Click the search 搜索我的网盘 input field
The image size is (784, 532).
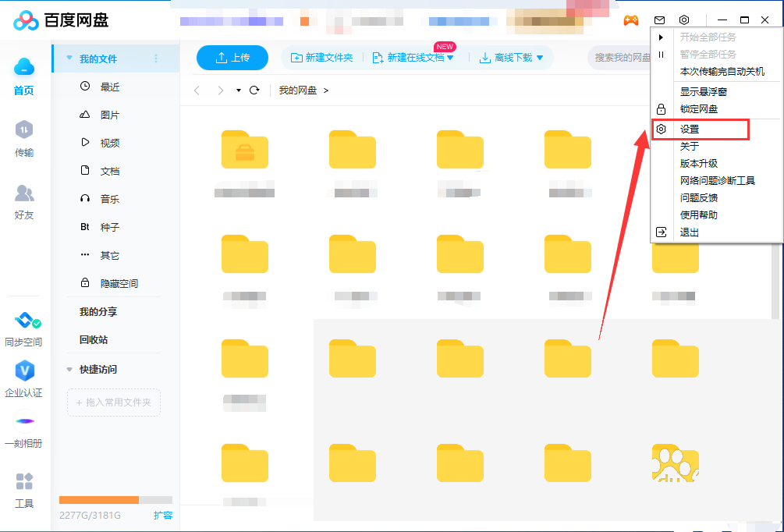point(620,58)
